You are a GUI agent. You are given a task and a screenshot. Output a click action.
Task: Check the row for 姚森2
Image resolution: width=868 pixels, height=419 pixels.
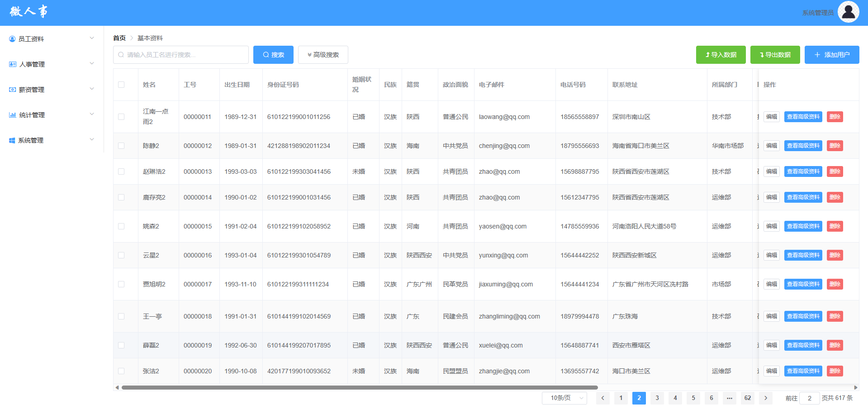pos(121,226)
